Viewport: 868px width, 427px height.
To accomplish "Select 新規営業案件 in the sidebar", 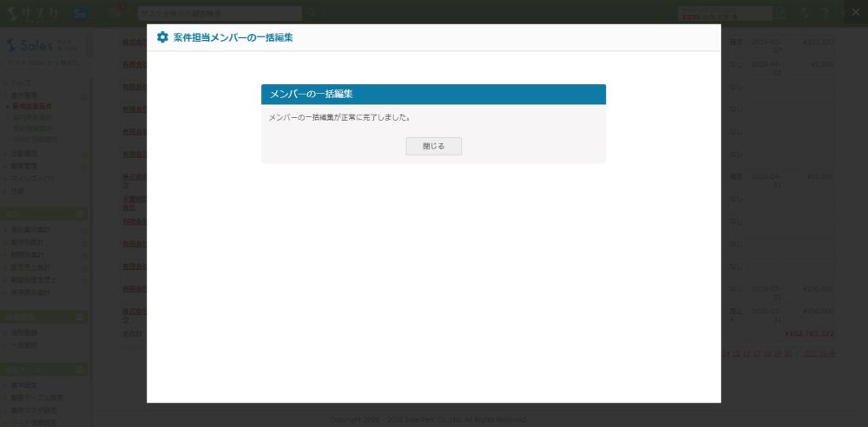I will click(x=34, y=105).
